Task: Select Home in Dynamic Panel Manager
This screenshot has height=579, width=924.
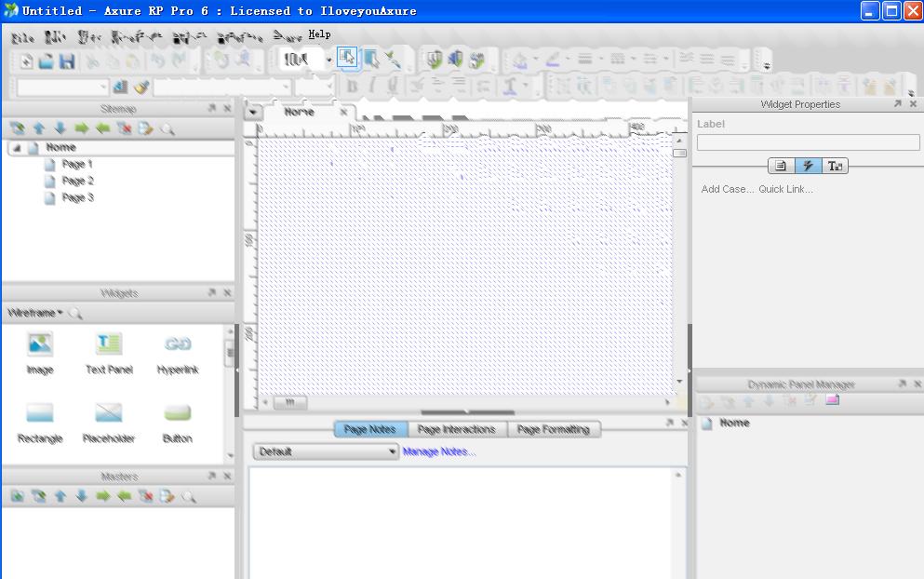Action: click(x=734, y=423)
